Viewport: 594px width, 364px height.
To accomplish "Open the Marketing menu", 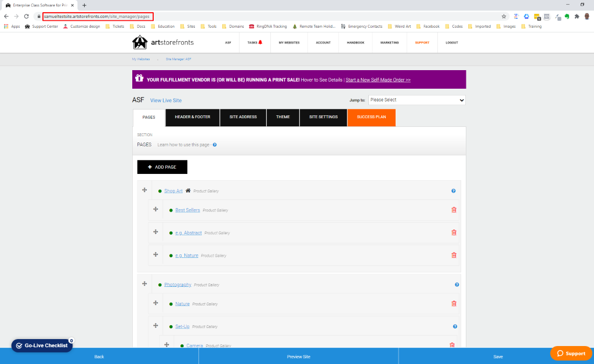I will pos(389,42).
